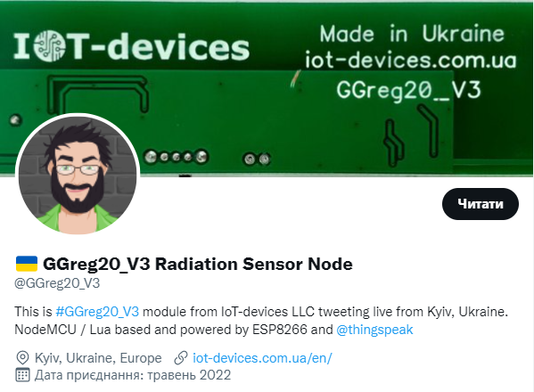Click the NodeMCU / Lua bio description line
This screenshot has width=534, height=392.
[214, 330]
